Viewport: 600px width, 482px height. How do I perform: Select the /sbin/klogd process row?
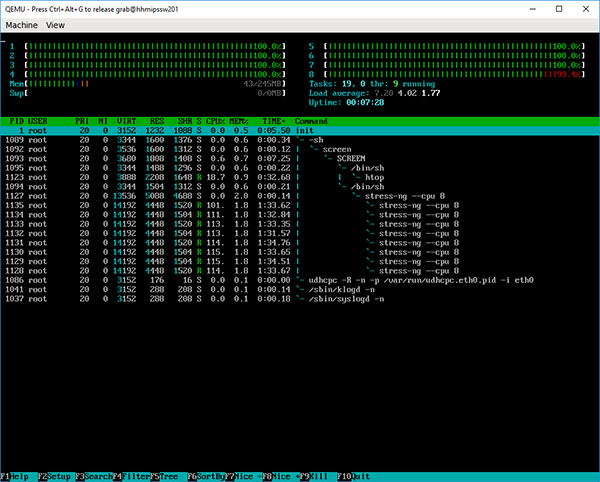click(x=300, y=290)
